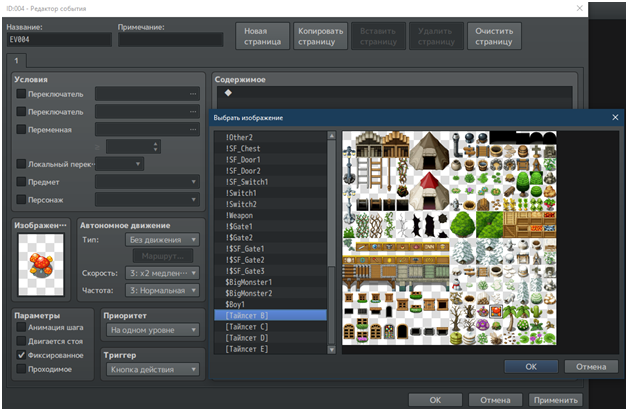The height and width of the screenshot is (411, 628).
Task: Open the Частота dropdown
Action: 162,290
